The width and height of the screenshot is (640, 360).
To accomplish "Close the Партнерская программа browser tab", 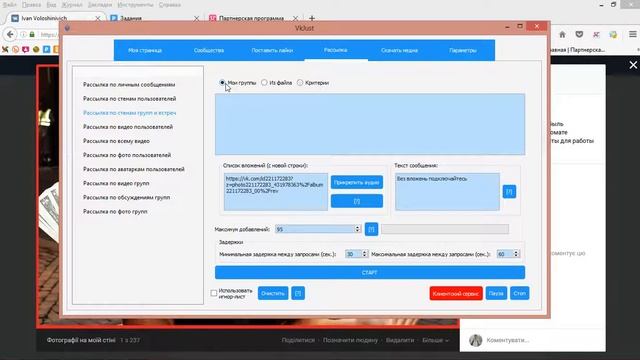I will (296, 18).
